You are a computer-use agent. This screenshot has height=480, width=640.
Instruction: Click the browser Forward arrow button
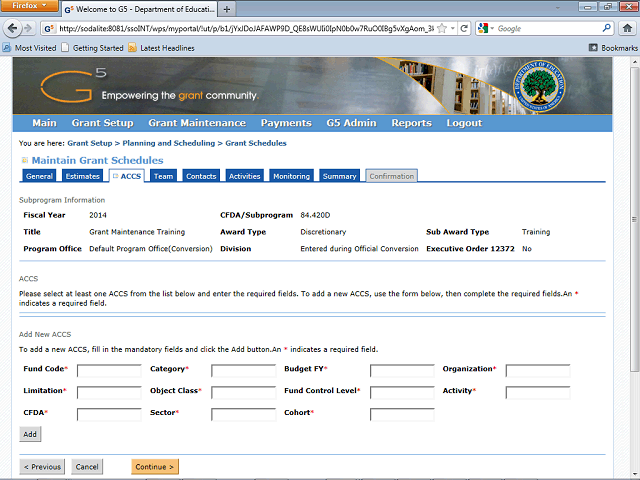point(28,28)
